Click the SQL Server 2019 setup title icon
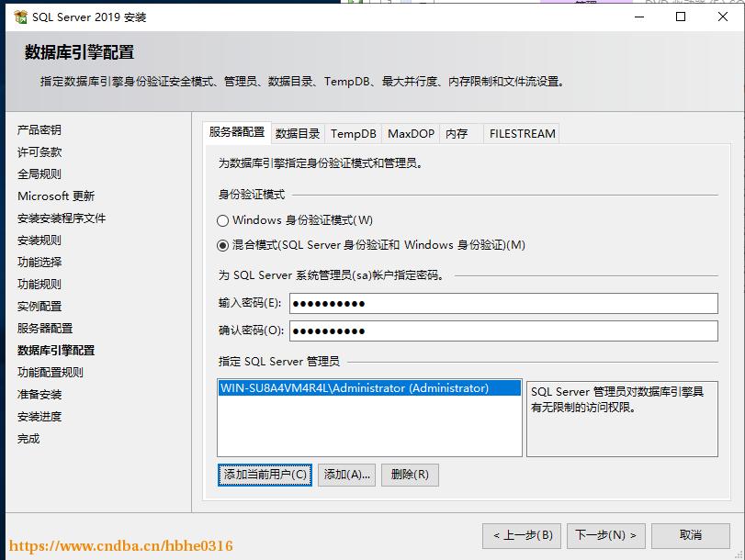 tap(20, 17)
